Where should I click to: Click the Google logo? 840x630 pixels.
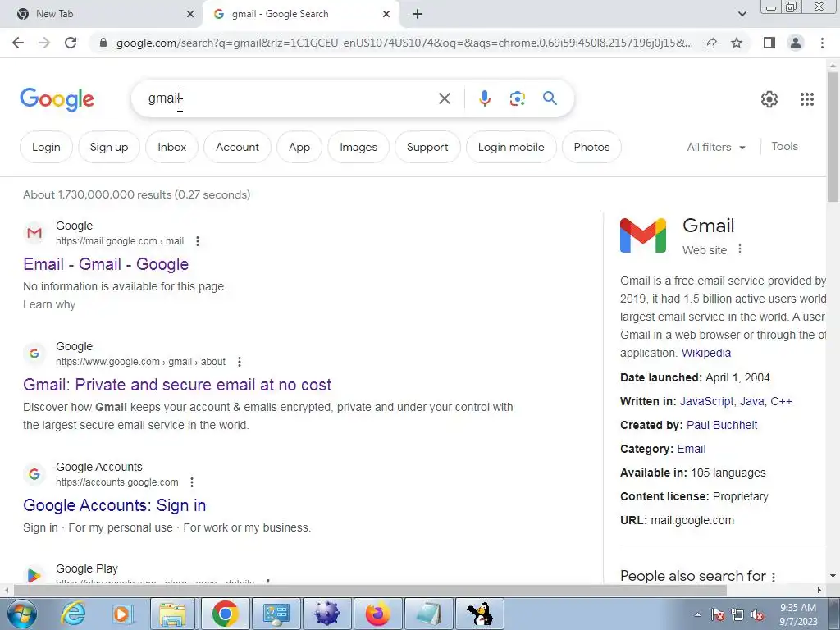[x=57, y=99]
